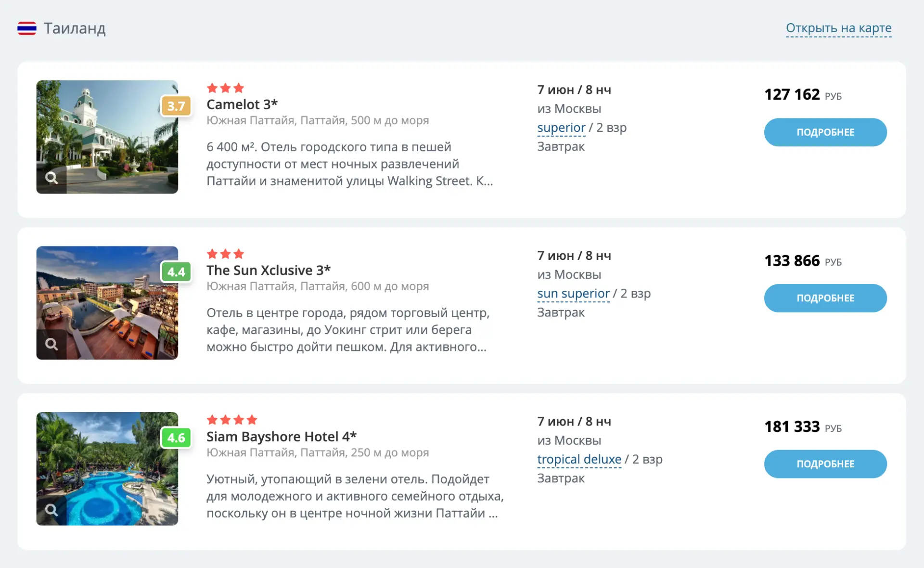Open Siam Bayshore Hotel thumbnail
This screenshot has height=568, width=924.
(x=107, y=468)
